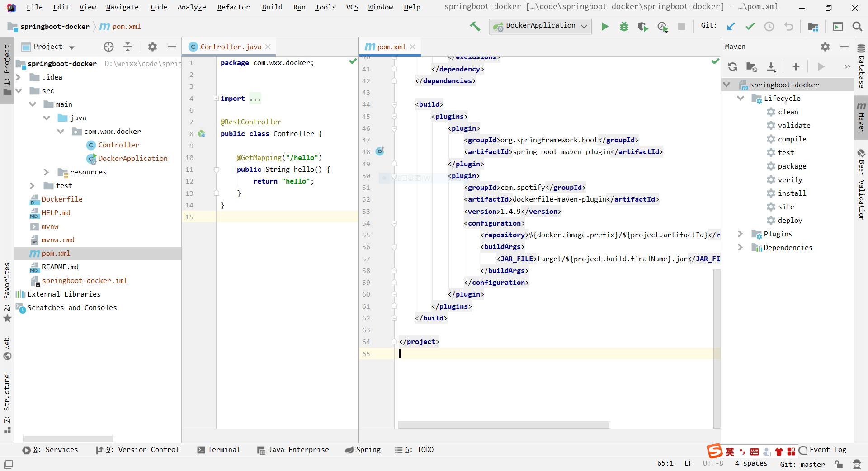The image size is (868, 471).
Task: Click the Search Everywhere magnifier icon
Action: (857, 27)
